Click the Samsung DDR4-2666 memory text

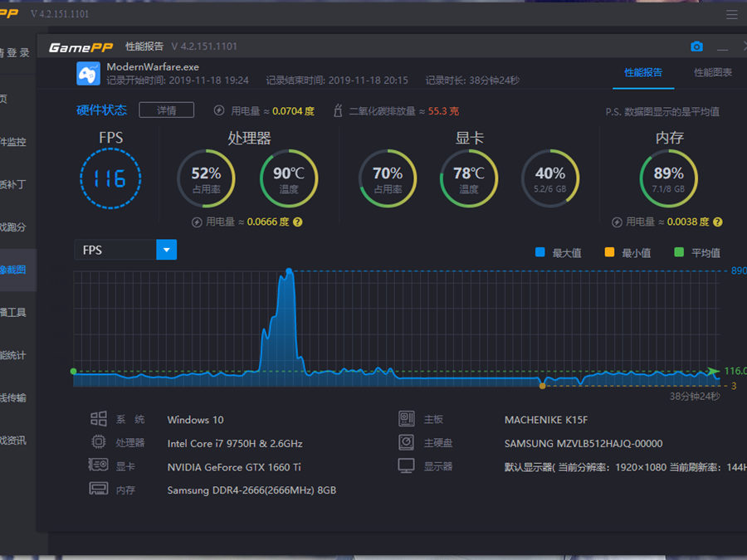pyautogui.click(x=251, y=490)
